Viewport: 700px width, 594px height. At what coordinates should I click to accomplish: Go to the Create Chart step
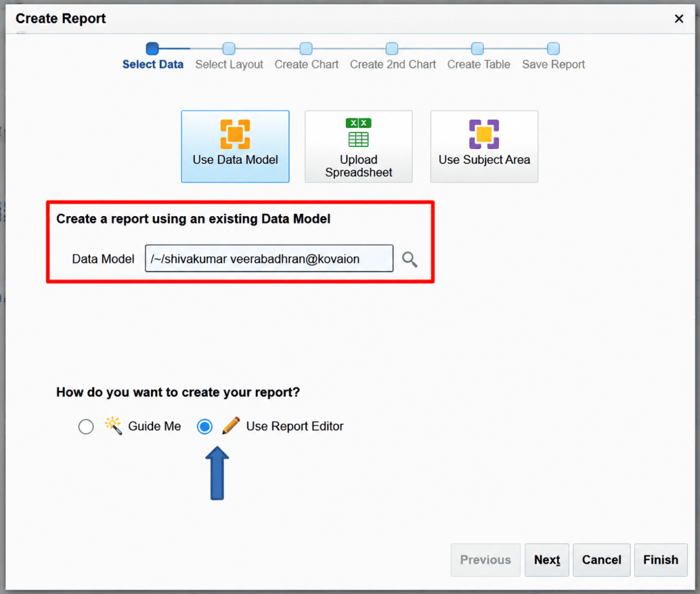[306, 64]
